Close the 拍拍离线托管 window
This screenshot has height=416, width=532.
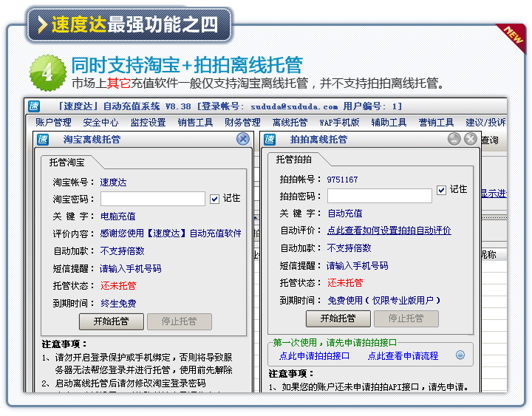pos(471,139)
